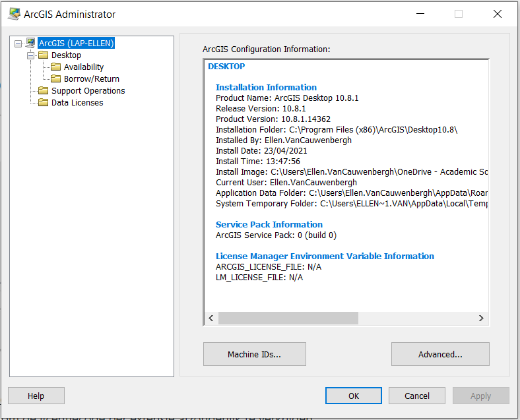Click the Release Version: 10.8.1 line
The height and width of the screenshot is (420, 520).
[261, 109]
